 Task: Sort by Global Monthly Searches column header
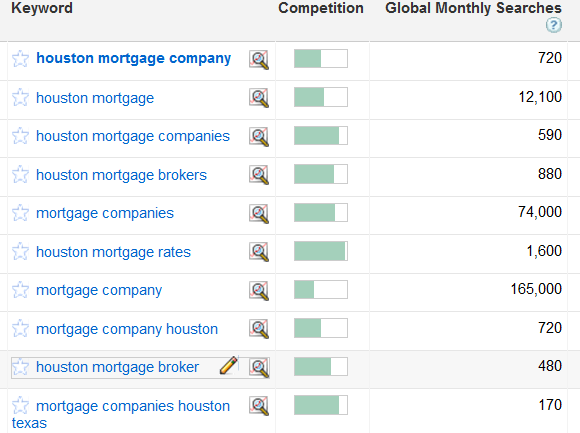tap(473, 8)
